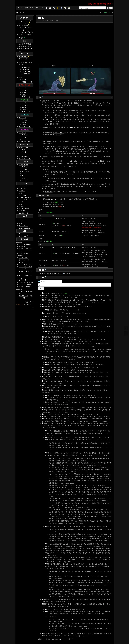Click the 塔の矛 enemy image

[x=91, y=81]
